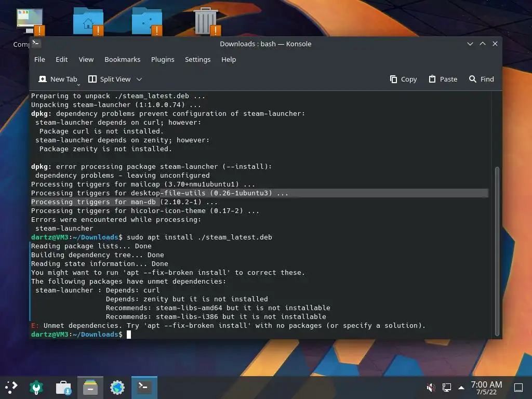Open the View menu
532x399 pixels.
point(86,59)
